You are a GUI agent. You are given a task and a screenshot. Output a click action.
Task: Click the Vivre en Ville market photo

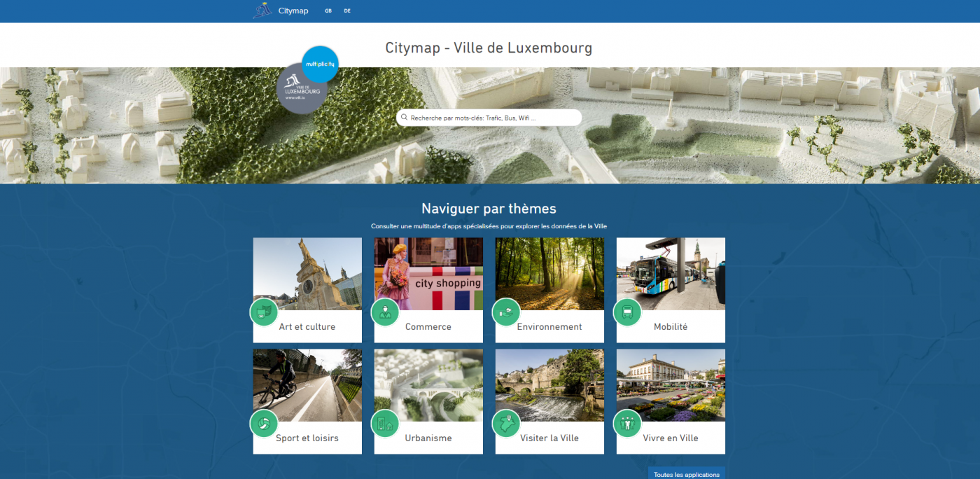670,384
